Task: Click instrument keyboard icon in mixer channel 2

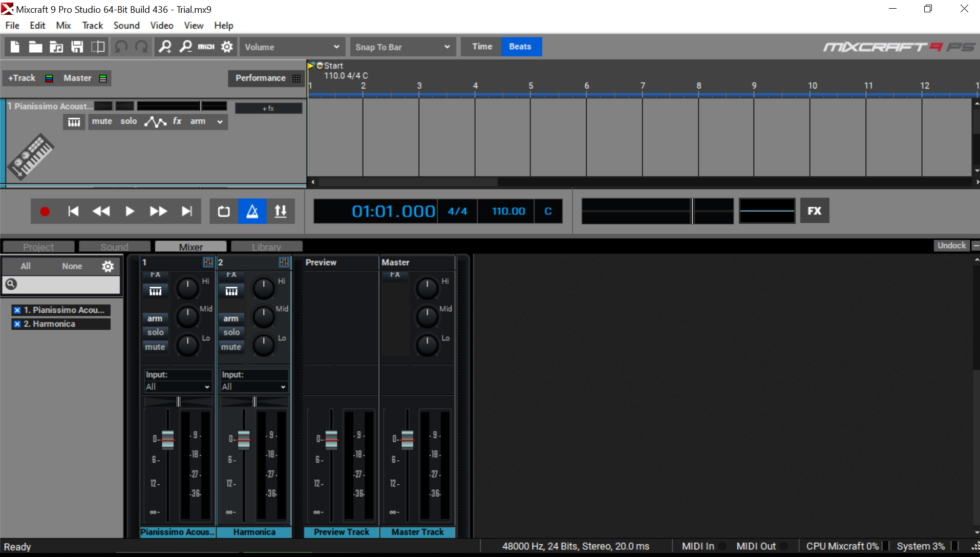Action: point(231,291)
